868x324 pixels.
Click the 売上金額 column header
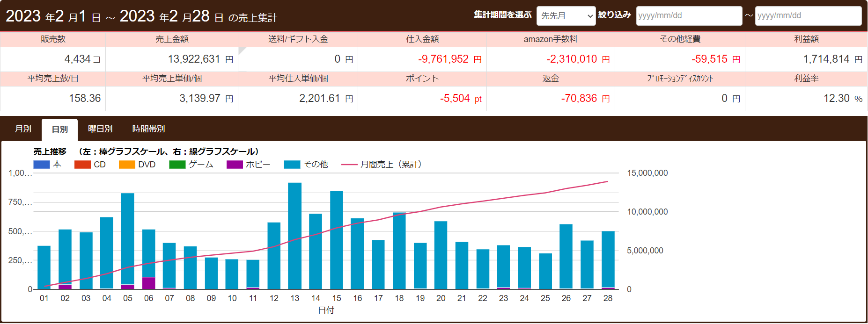172,39
